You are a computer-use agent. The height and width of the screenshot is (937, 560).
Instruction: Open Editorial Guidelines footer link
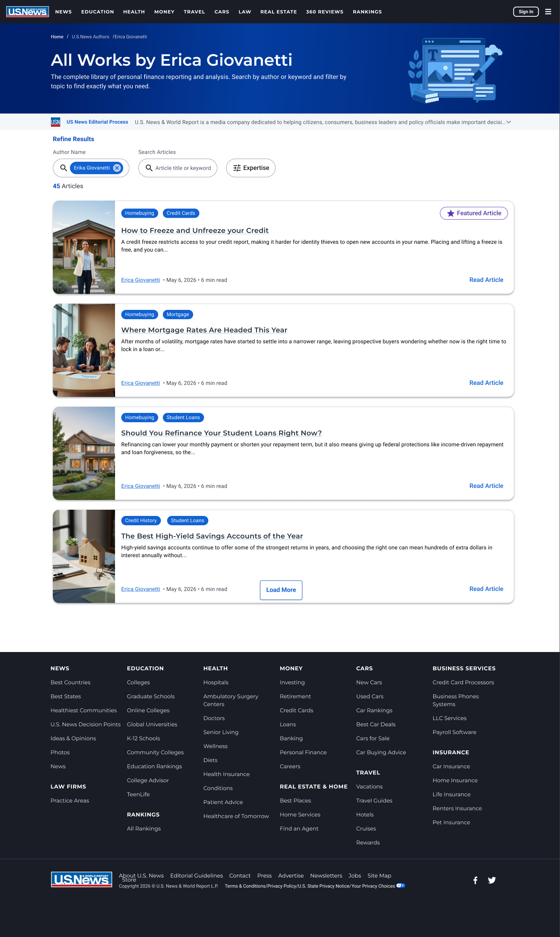coord(197,876)
